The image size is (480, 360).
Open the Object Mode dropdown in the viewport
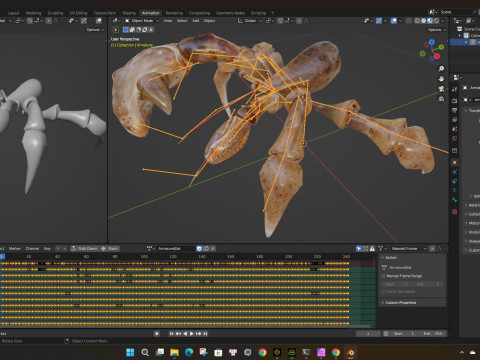tap(142, 21)
